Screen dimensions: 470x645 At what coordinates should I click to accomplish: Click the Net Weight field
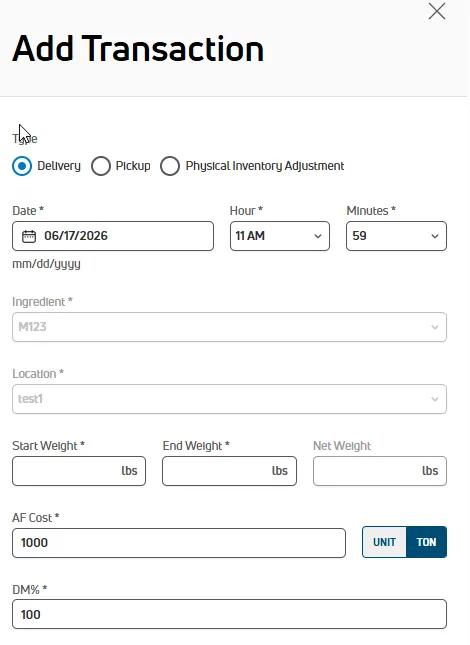(x=380, y=471)
